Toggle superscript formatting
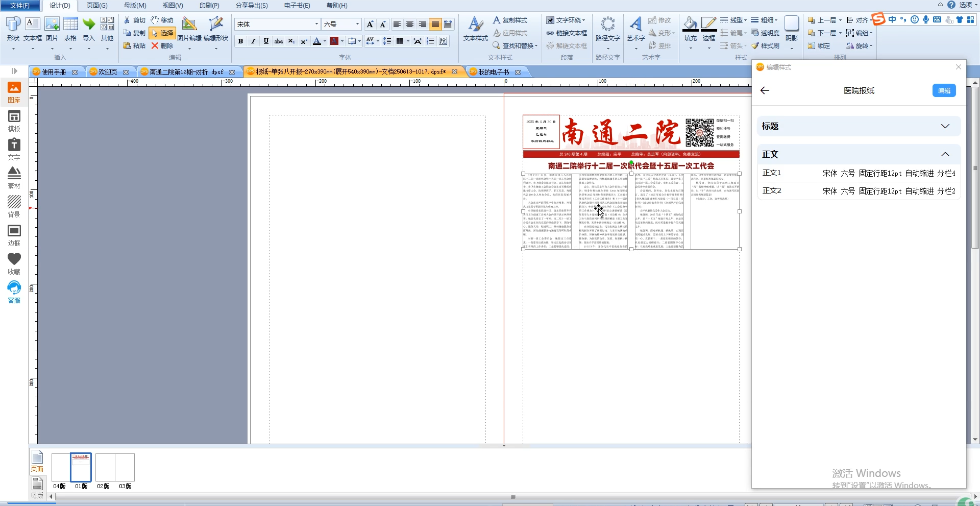Viewport: 980px width, 506px height. pos(304,41)
